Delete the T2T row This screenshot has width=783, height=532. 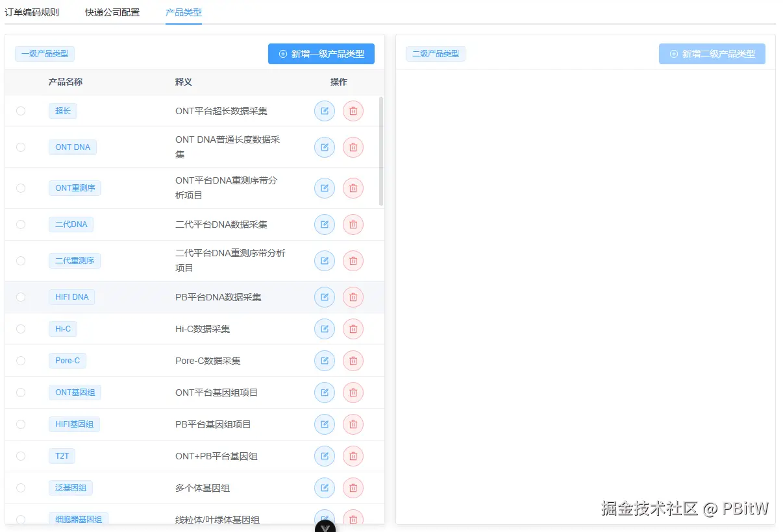(x=353, y=456)
